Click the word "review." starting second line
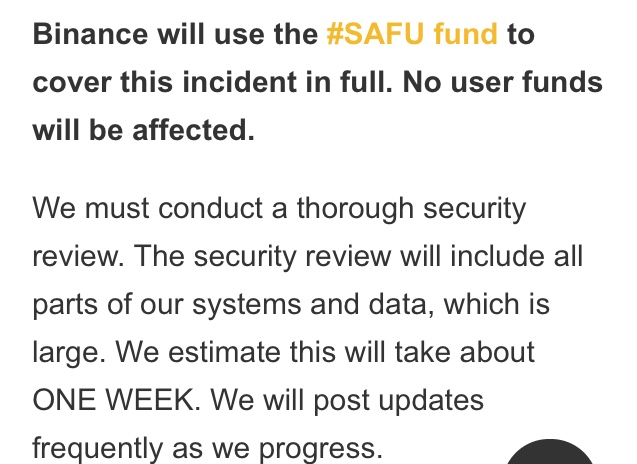Viewport: 637px width, 464px height. click(76, 257)
